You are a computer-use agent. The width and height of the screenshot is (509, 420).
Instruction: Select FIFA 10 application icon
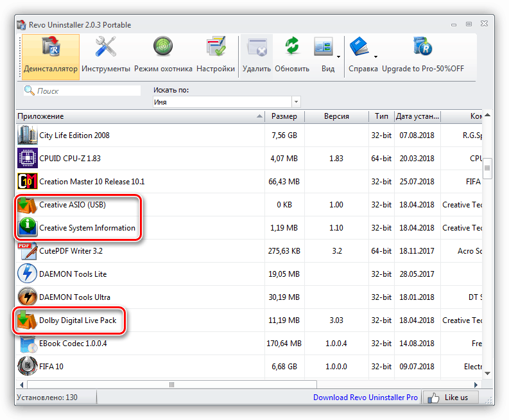tap(27, 367)
